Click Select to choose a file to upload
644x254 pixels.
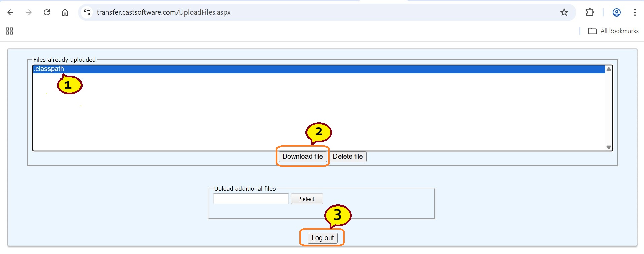(307, 199)
